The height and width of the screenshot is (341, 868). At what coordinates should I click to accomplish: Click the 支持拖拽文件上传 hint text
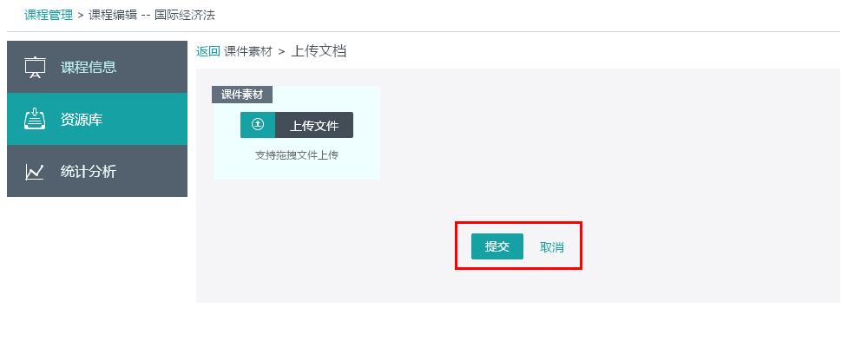[x=297, y=155]
